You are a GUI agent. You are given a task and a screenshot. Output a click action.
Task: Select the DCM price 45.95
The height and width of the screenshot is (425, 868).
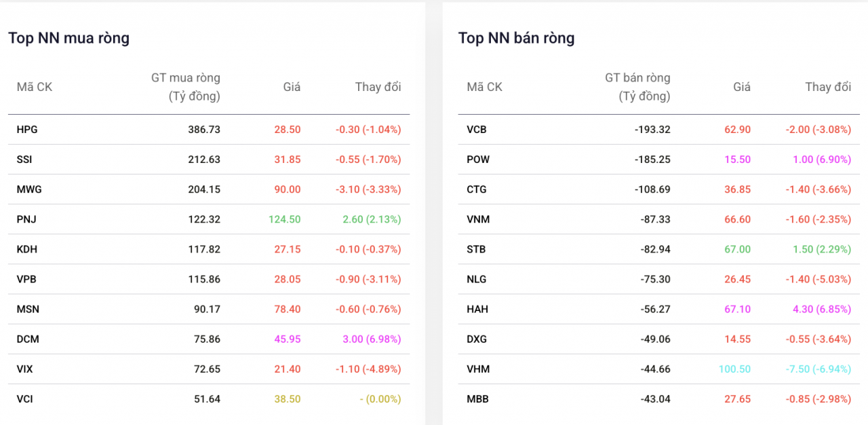287,339
